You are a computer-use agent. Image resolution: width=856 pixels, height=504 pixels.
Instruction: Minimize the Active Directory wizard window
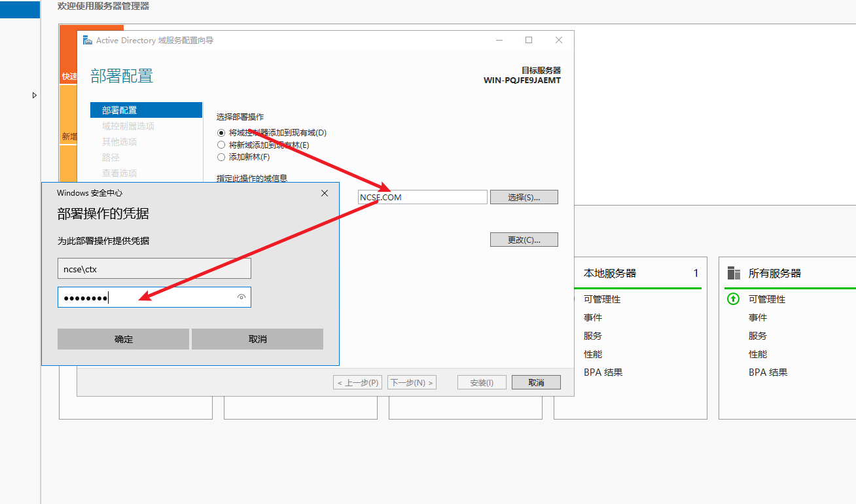coord(499,41)
